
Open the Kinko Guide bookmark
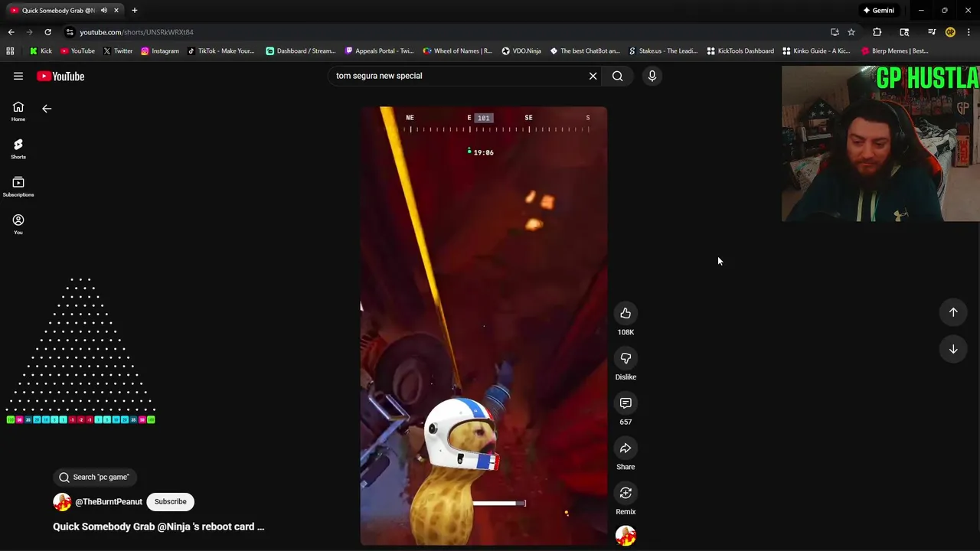(x=816, y=51)
